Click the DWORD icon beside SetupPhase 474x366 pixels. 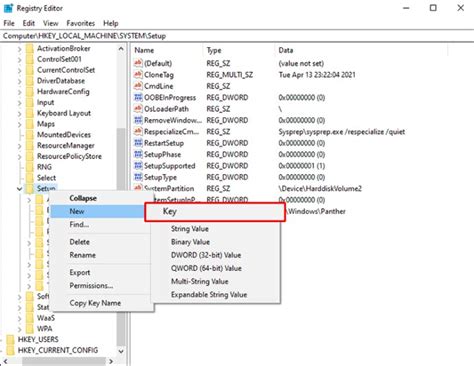[x=138, y=154]
